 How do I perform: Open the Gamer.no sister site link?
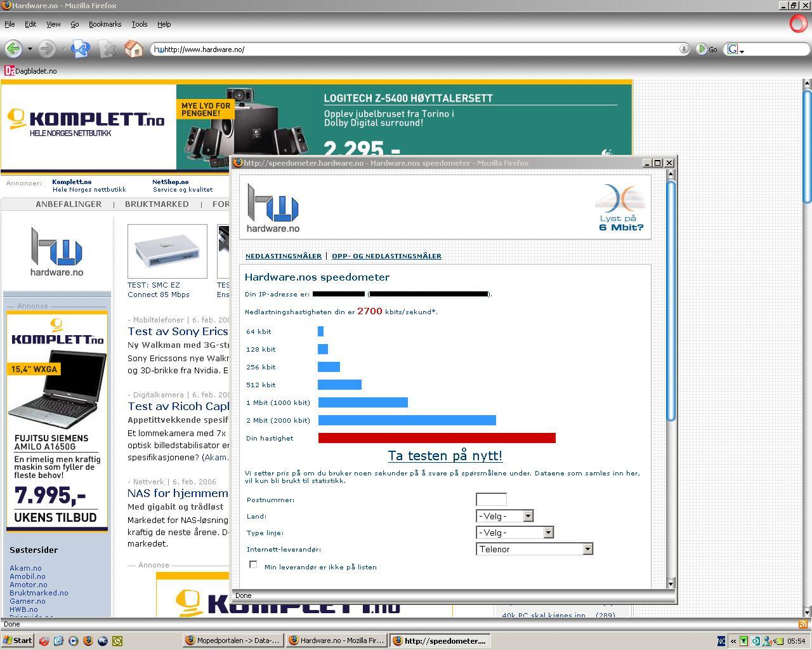(27, 601)
